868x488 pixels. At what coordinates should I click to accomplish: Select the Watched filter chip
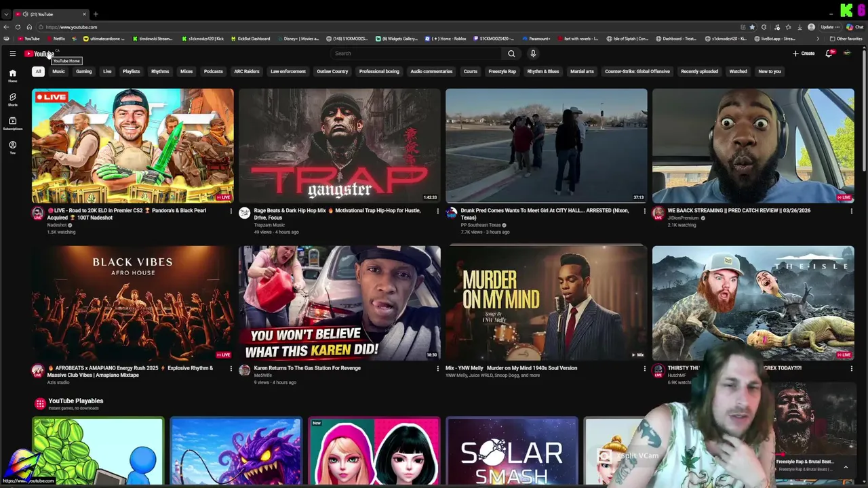[x=738, y=71]
